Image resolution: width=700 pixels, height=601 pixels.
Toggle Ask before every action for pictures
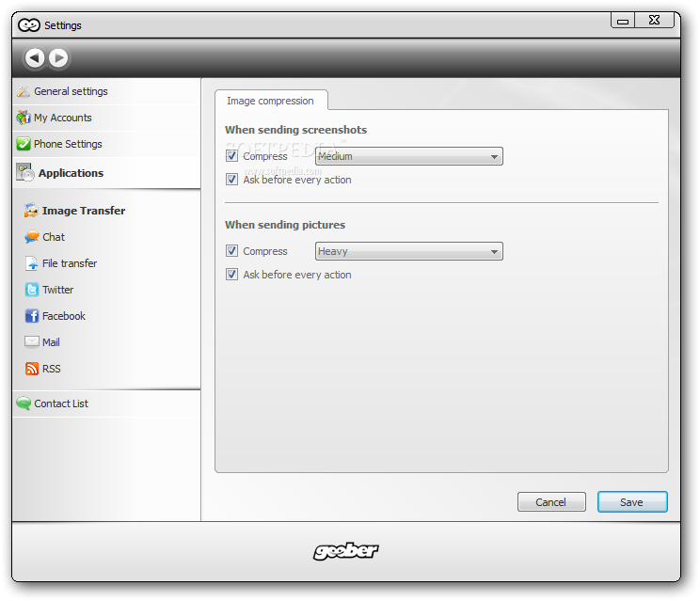click(x=231, y=274)
